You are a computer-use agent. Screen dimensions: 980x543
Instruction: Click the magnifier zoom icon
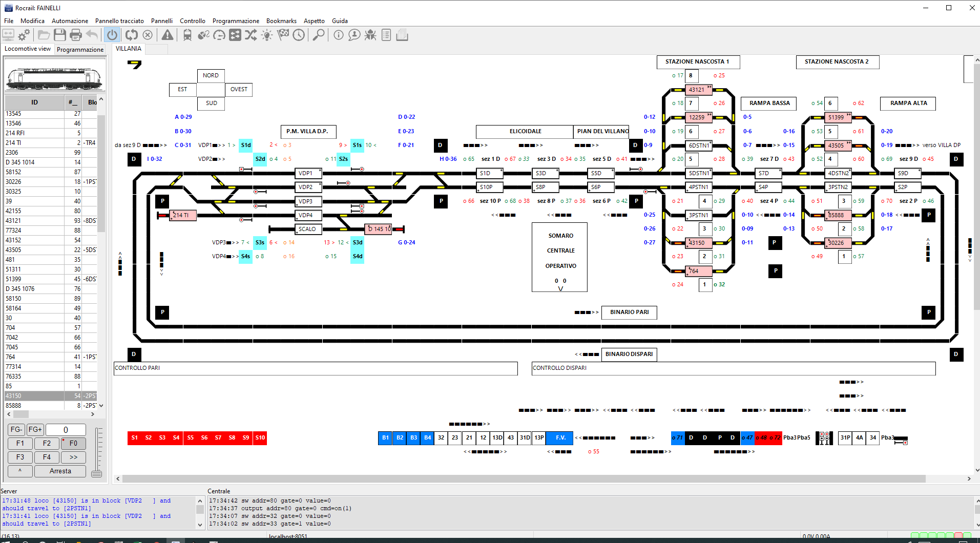coord(318,35)
